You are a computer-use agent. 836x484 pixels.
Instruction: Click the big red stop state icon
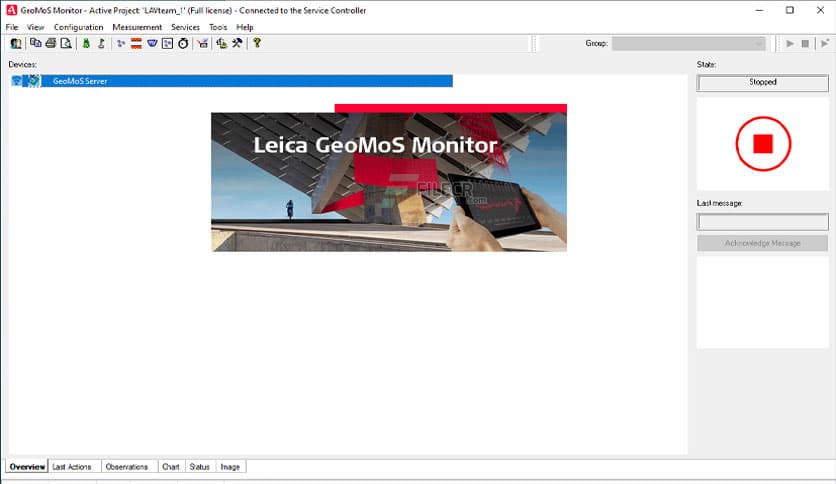point(763,144)
